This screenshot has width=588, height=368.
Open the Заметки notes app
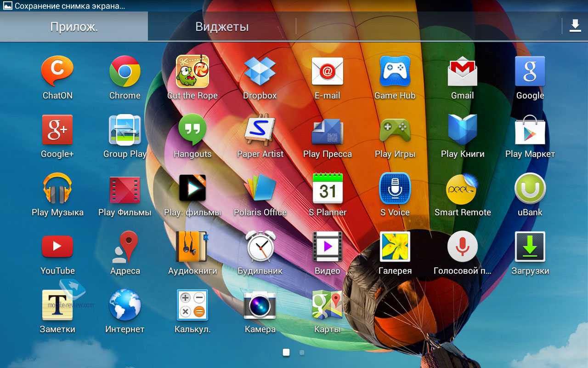pos(57,305)
